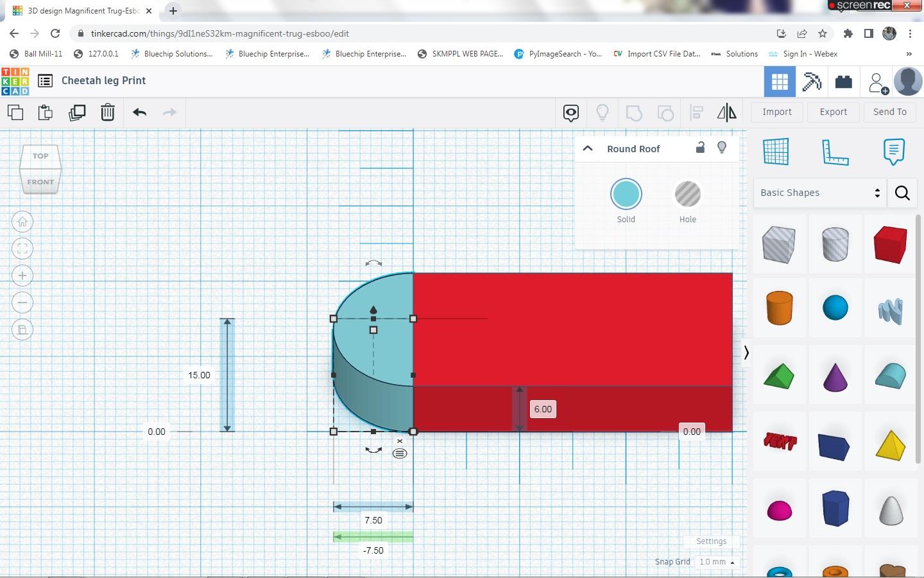Open the user account avatar
The height and width of the screenshot is (578, 924).
(x=908, y=82)
